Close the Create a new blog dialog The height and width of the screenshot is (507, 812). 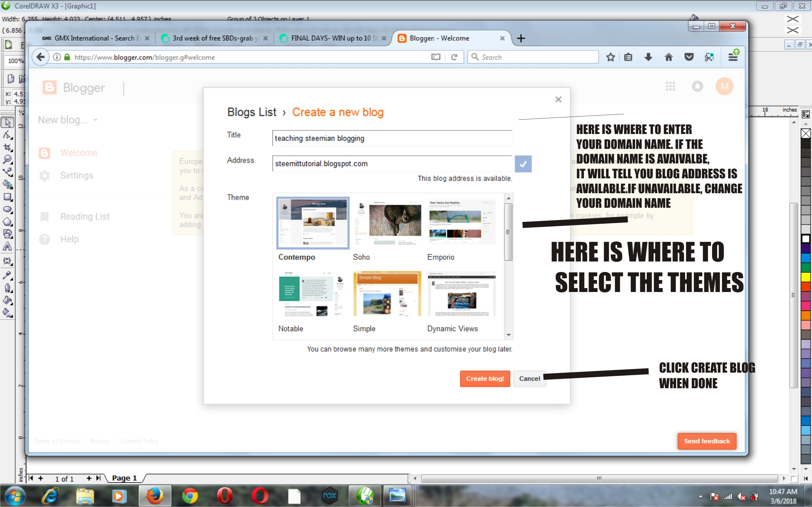pos(558,100)
